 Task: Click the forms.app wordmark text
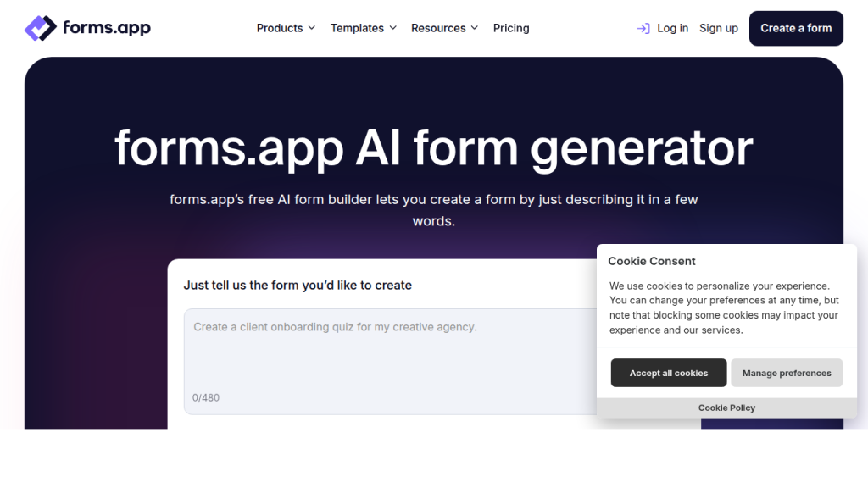[106, 27]
